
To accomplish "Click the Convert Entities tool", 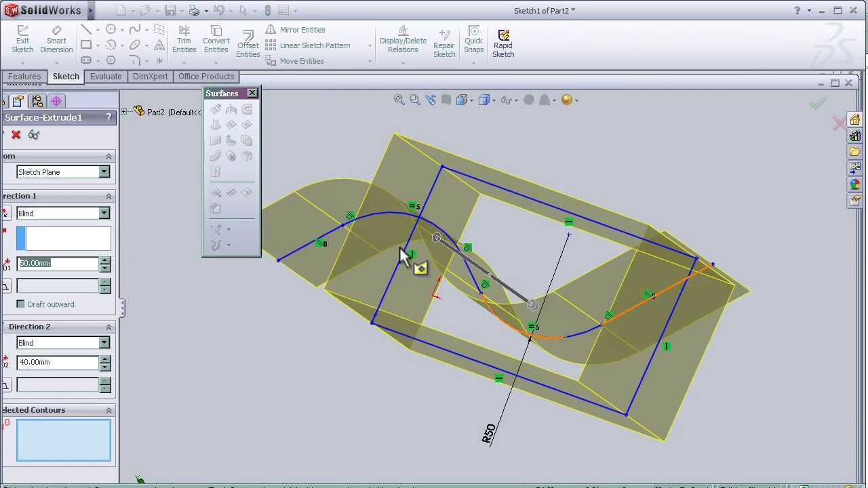I will click(x=216, y=40).
